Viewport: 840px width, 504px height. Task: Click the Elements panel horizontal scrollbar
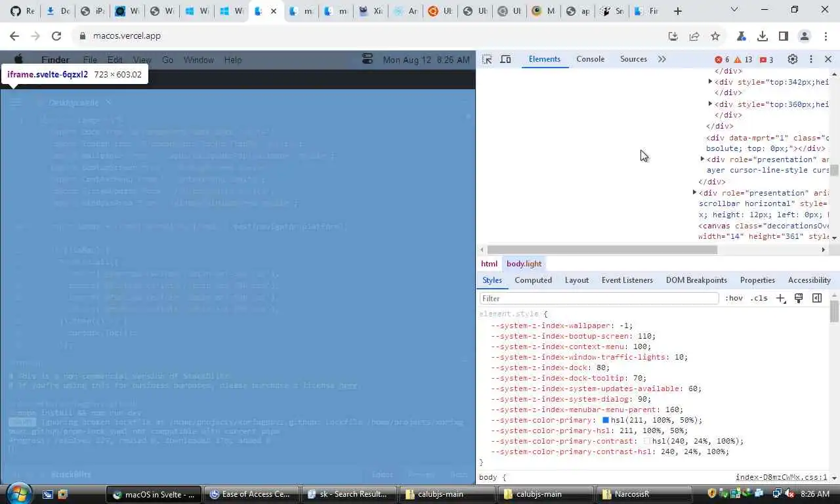click(602, 250)
